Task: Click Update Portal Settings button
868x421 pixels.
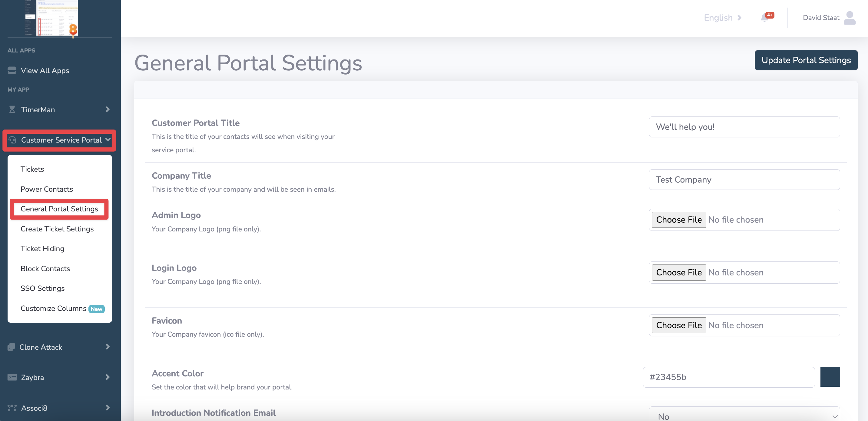Action: point(806,60)
